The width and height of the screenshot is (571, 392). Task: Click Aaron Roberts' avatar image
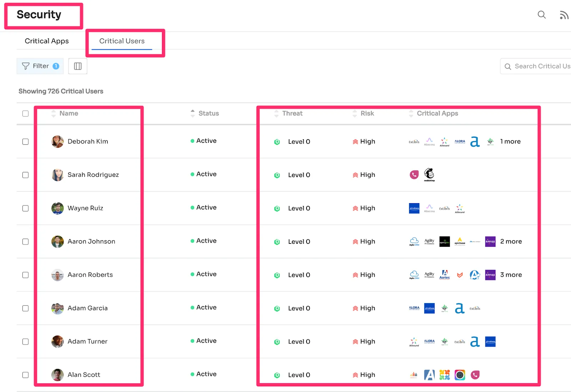pyautogui.click(x=57, y=275)
